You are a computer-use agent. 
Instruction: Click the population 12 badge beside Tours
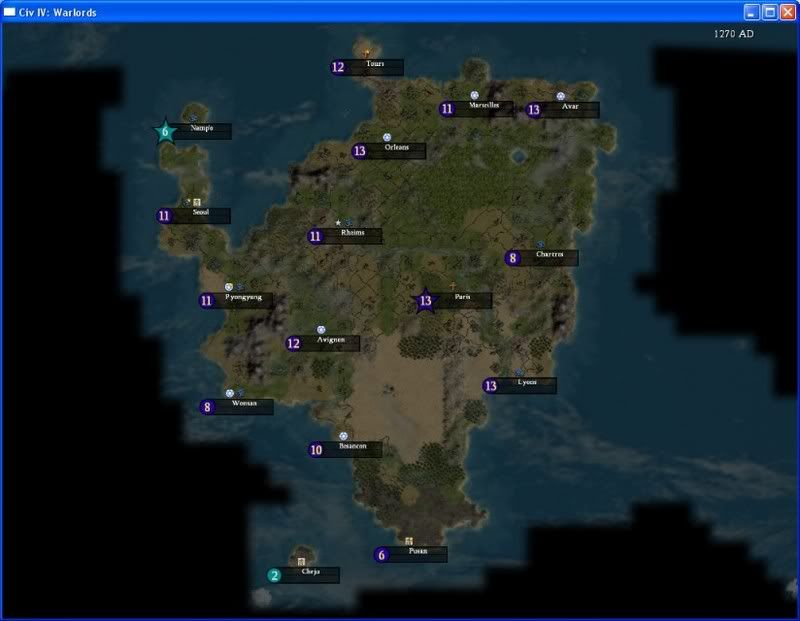pyautogui.click(x=338, y=67)
